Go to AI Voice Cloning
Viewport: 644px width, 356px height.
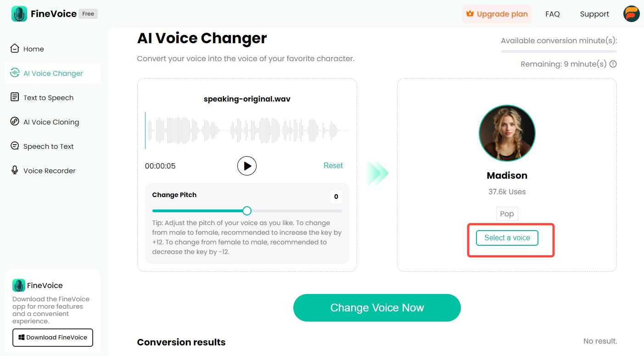tap(51, 122)
